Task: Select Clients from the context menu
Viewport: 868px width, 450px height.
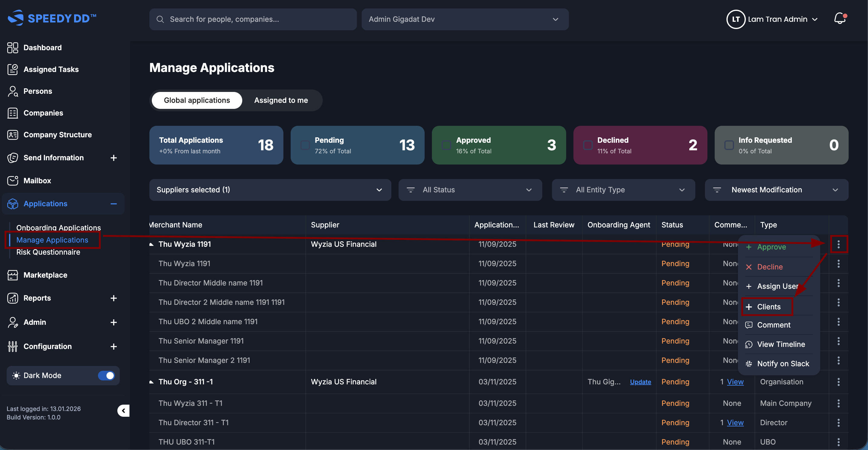Action: click(x=768, y=307)
